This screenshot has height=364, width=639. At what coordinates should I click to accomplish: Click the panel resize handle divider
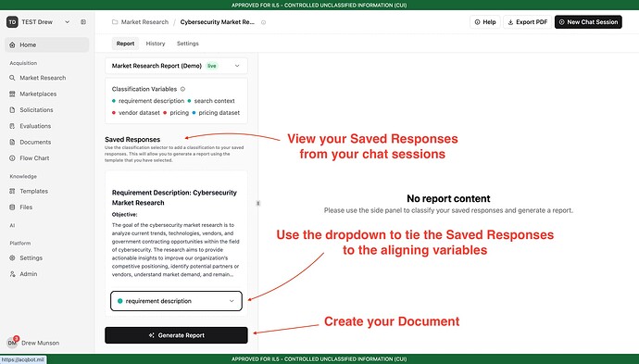click(x=258, y=203)
